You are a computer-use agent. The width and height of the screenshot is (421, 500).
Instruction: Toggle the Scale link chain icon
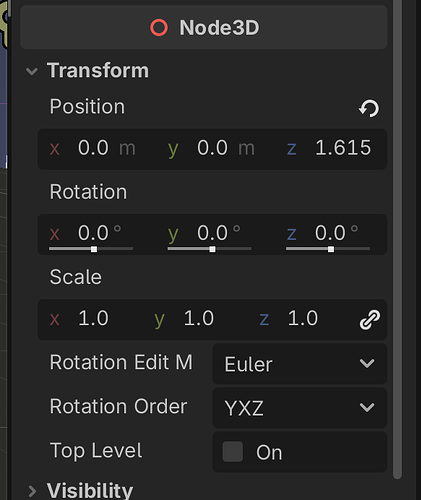pyautogui.click(x=370, y=320)
